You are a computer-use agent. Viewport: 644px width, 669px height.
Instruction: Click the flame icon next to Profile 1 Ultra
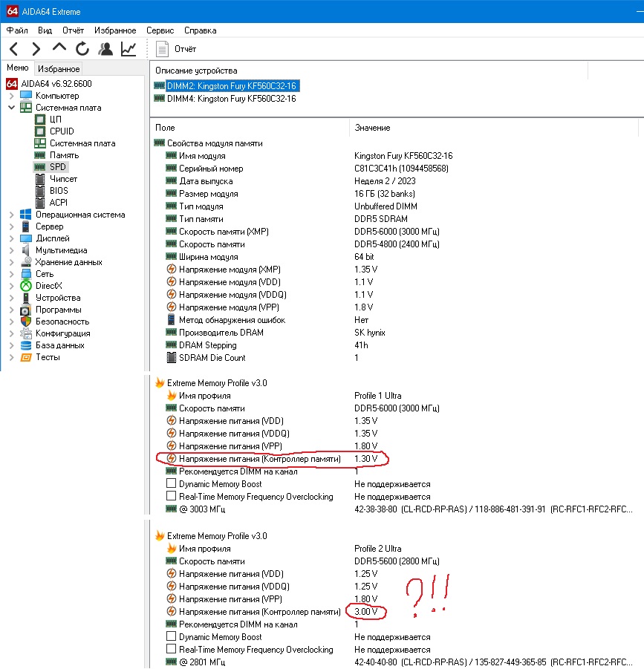click(x=171, y=396)
